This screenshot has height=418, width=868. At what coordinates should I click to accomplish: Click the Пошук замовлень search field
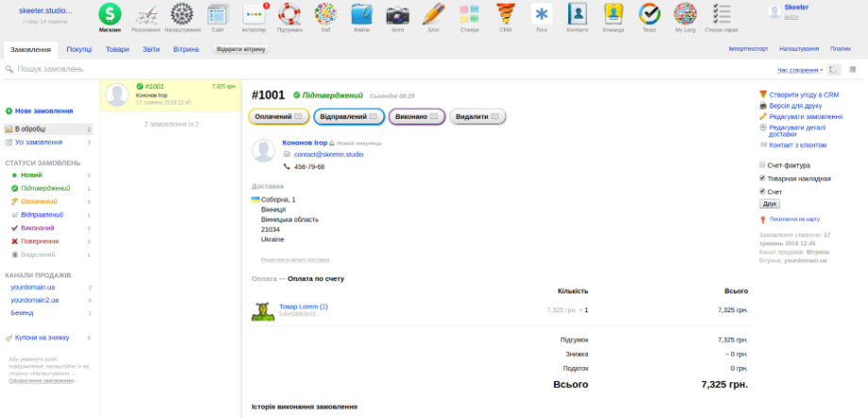189,70
